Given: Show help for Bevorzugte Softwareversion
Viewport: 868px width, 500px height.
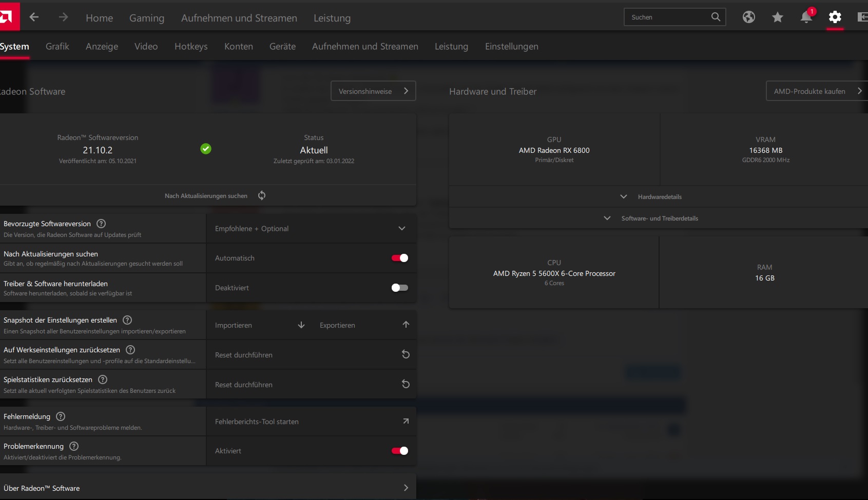Looking at the screenshot, I should [x=101, y=224].
